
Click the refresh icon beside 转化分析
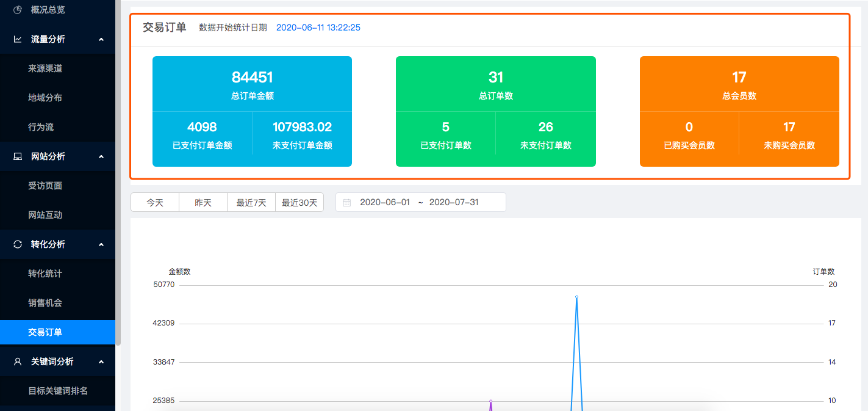tap(18, 244)
